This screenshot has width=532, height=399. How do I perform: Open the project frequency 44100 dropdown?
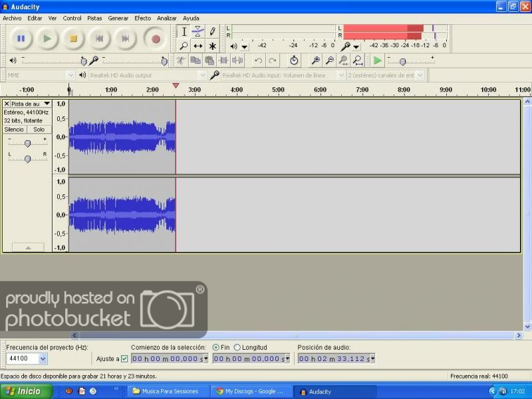43,359
